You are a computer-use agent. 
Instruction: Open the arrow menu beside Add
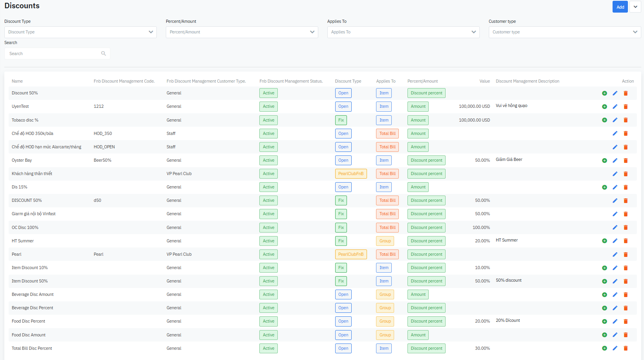(x=635, y=7)
